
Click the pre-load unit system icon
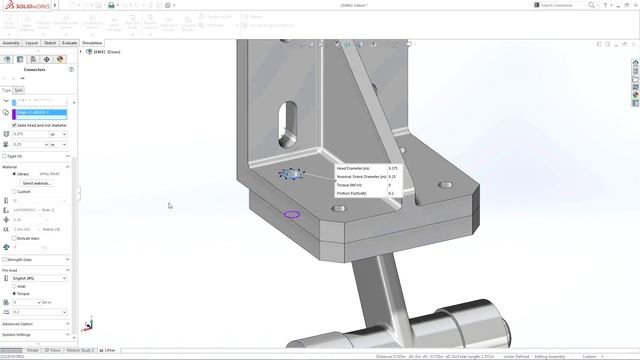(x=6, y=278)
